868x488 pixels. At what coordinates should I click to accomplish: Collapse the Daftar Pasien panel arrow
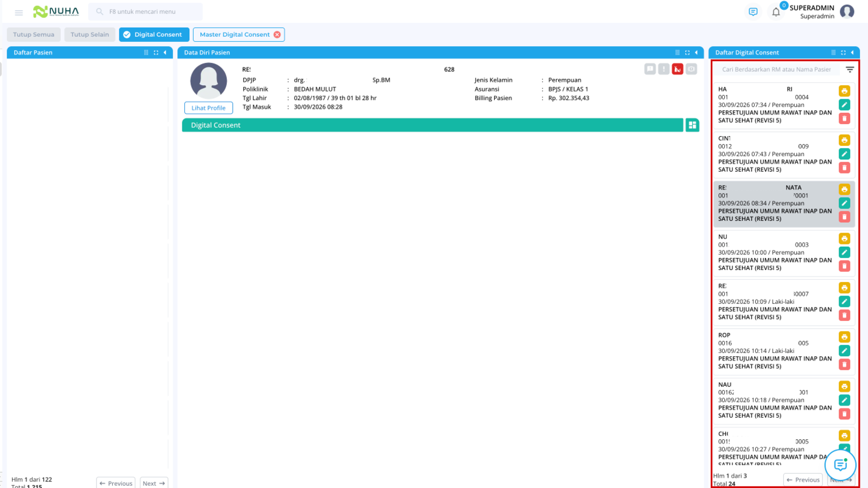[165, 53]
